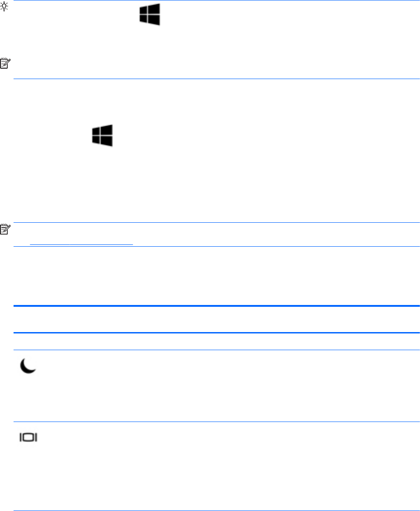Click the blue line under the underlined link
420x511 pixels.
216,246
